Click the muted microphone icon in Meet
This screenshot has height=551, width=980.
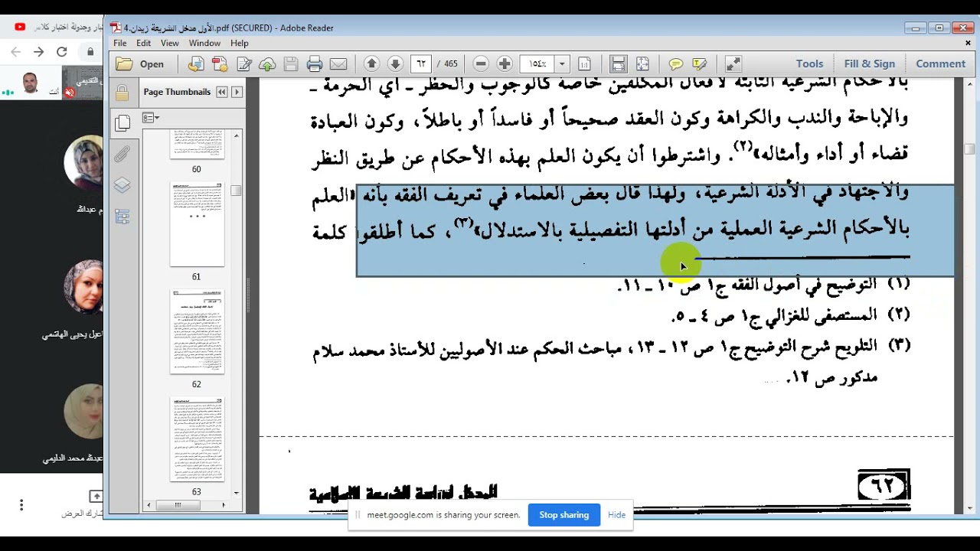pos(70,93)
